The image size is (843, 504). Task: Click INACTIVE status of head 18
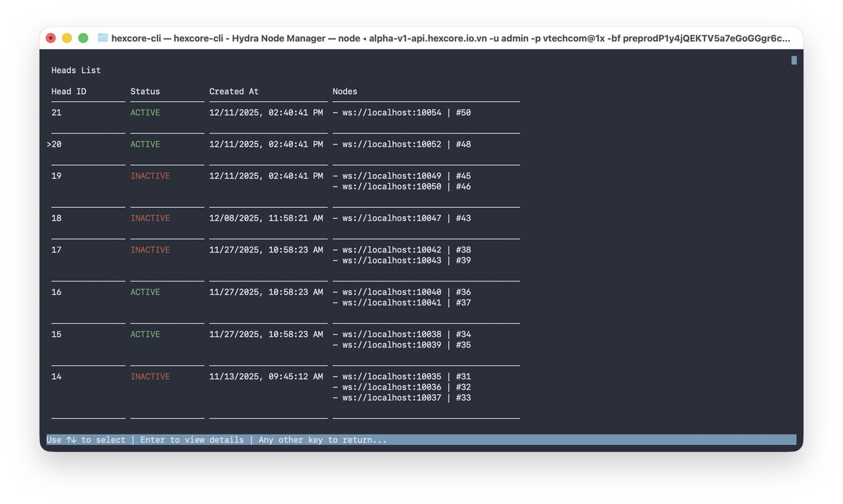[150, 218]
